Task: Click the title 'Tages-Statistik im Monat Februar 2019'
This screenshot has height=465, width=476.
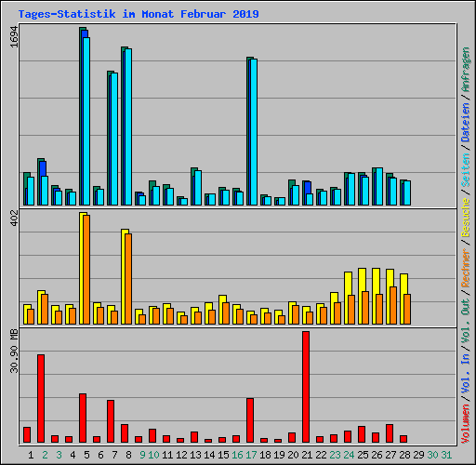Action: [x=139, y=14]
